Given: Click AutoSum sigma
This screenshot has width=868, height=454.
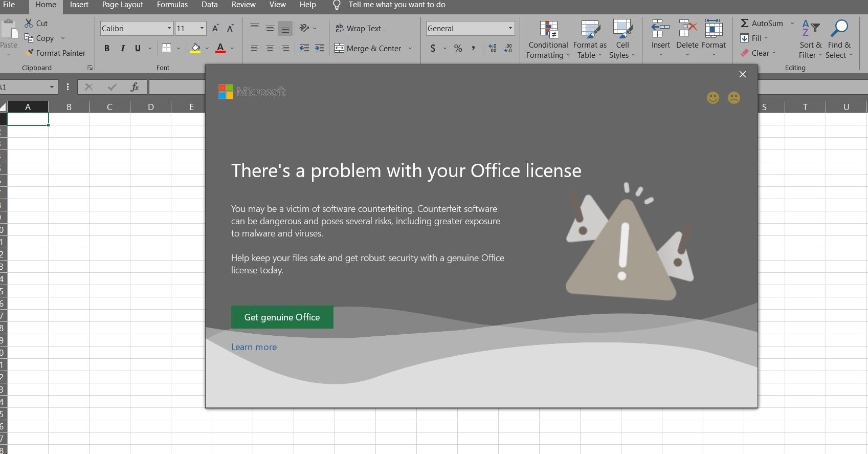Looking at the screenshot, I should (745, 23).
